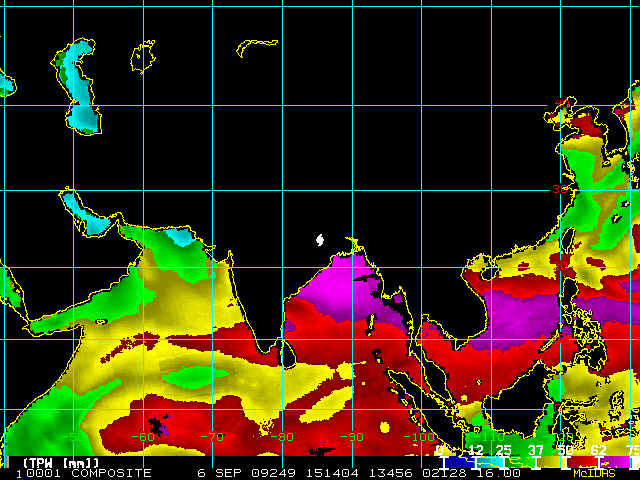The width and height of the screenshot is (640, 480).
Task: Click the red segment of the color scale
Action: click(x=582, y=462)
